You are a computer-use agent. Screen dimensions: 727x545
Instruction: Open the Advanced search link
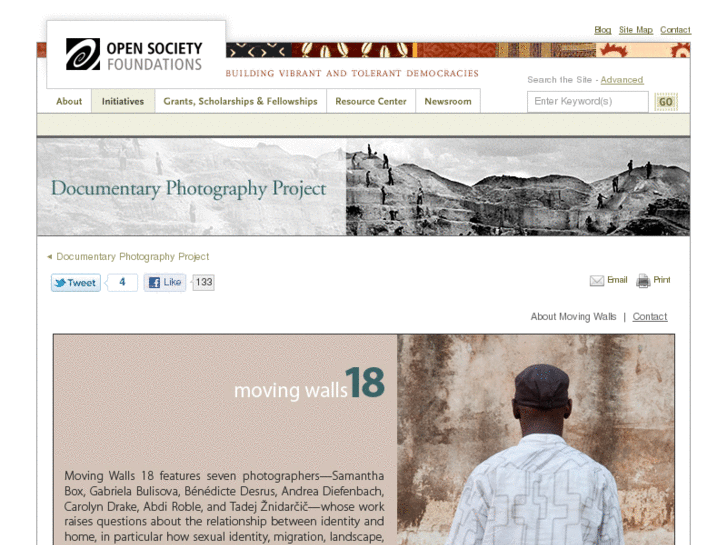[x=622, y=80]
